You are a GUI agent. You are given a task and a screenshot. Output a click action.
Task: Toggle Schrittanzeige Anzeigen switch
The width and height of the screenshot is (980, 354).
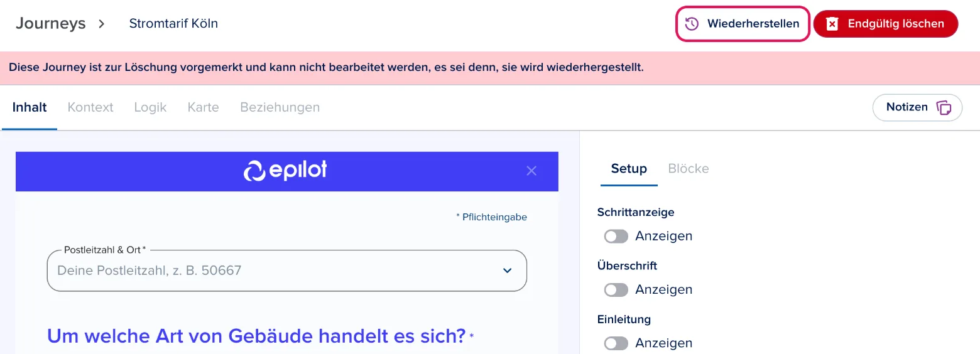pyautogui.click(x=616, y=236)
